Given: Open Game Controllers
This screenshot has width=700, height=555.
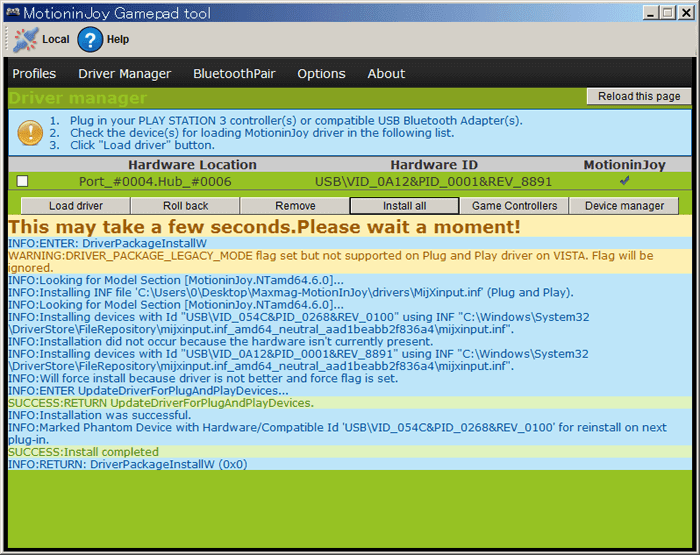Looking at the screenshot, I should (x=514, y=206).
